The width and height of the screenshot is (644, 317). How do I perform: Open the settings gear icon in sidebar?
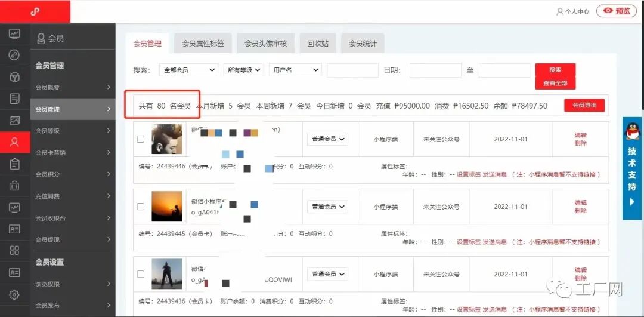(15, 294)
